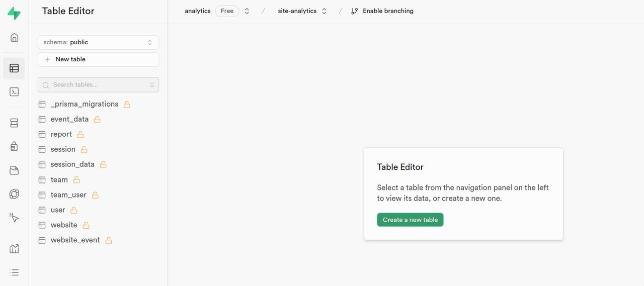Image resolution: width=644 pixels, height=286 pixels.
Task: Select the website_event table
Action: click(75, 240)
